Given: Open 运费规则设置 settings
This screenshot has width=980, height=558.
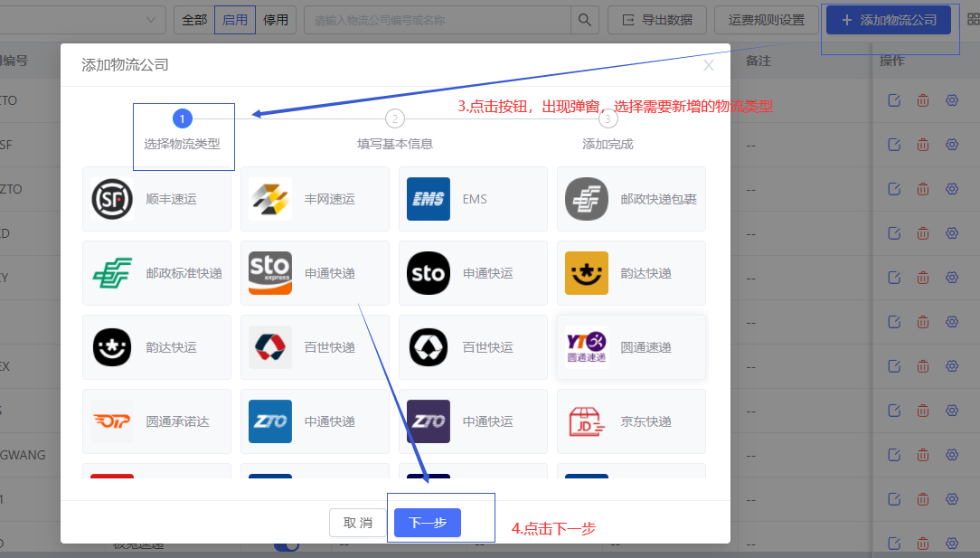Looking at the screenshot, I should pos(767,20).
